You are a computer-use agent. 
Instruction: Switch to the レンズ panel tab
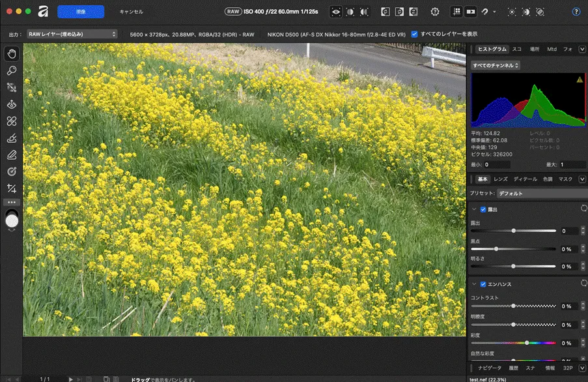[x=499, y=179]
